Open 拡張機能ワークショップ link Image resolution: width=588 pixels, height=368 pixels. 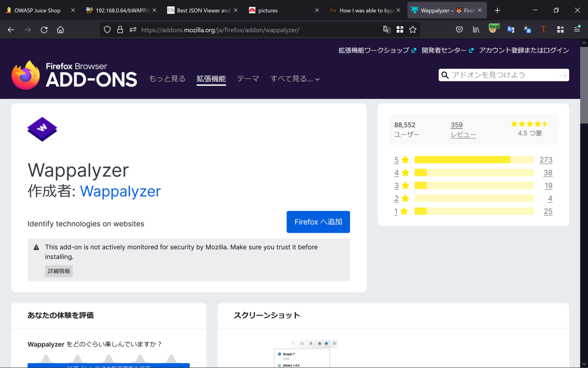pyautogui.click(x=377, y=50)
